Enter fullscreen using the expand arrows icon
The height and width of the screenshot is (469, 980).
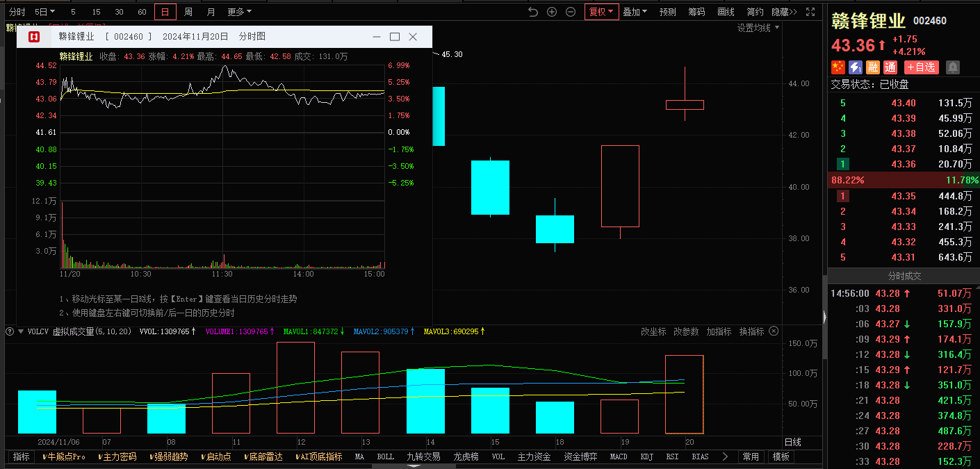(x=810, y=12)
